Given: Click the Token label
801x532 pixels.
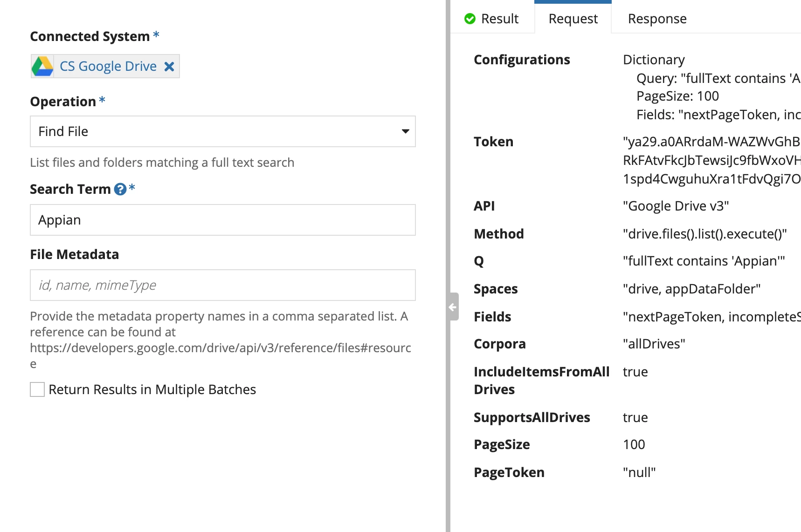Looking at the screenshot, I should point(493,142).
